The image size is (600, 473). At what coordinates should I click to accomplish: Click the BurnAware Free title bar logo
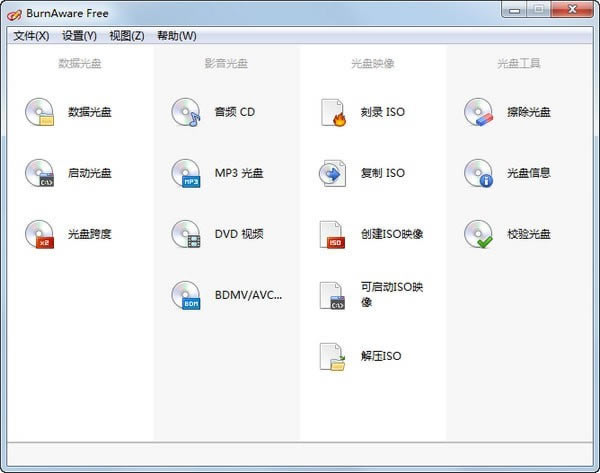pyautogui.click(x=14, y=15)
